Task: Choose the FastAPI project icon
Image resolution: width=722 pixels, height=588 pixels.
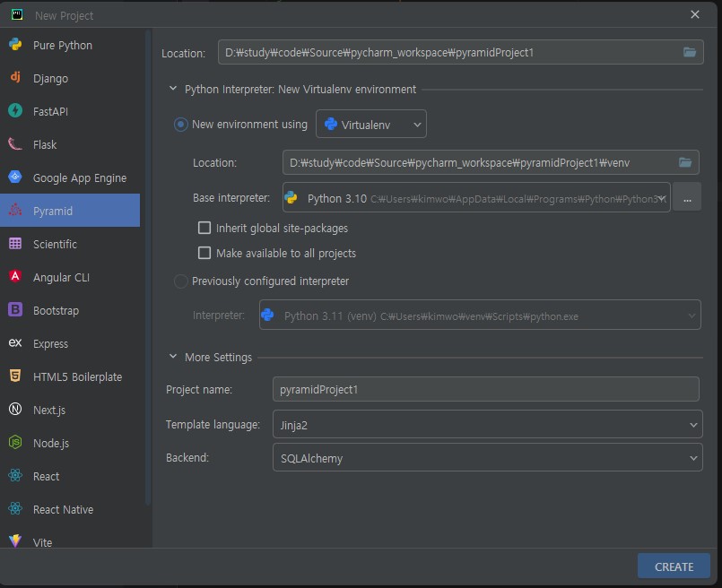Action: click(15, 111)
